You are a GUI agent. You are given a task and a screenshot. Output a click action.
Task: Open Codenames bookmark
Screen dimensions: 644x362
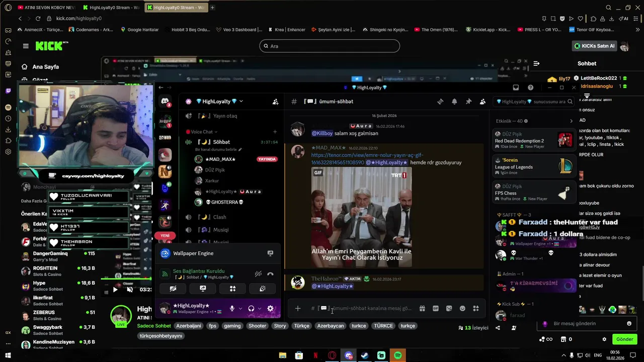click(91, 30)
